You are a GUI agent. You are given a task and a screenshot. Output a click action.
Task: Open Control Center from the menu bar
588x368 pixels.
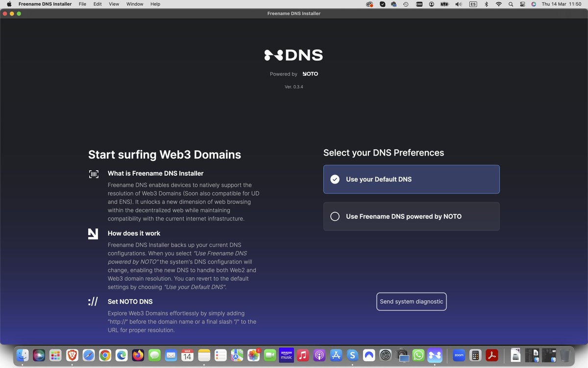click(522, 4)
